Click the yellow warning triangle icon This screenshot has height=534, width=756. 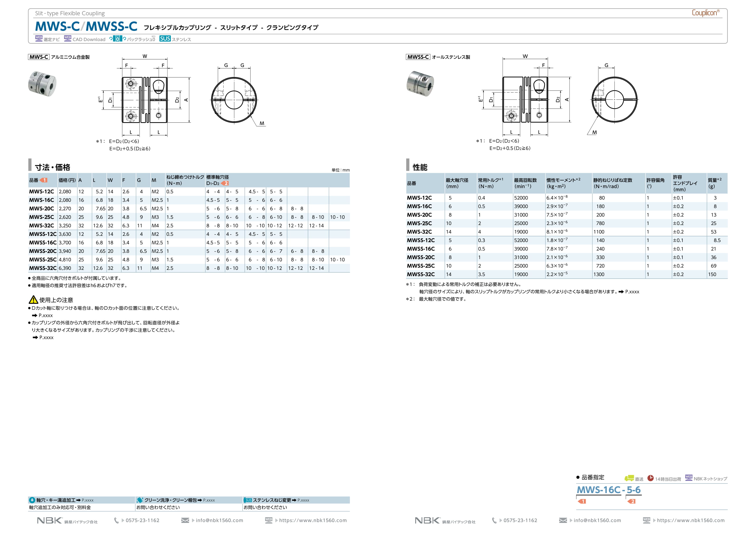(33, 299)
